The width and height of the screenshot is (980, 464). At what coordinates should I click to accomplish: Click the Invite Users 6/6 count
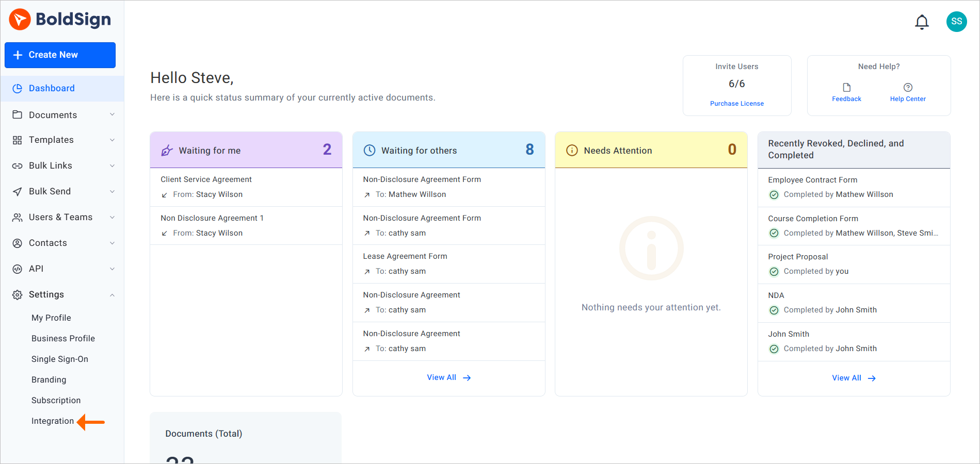click(736, 84)
